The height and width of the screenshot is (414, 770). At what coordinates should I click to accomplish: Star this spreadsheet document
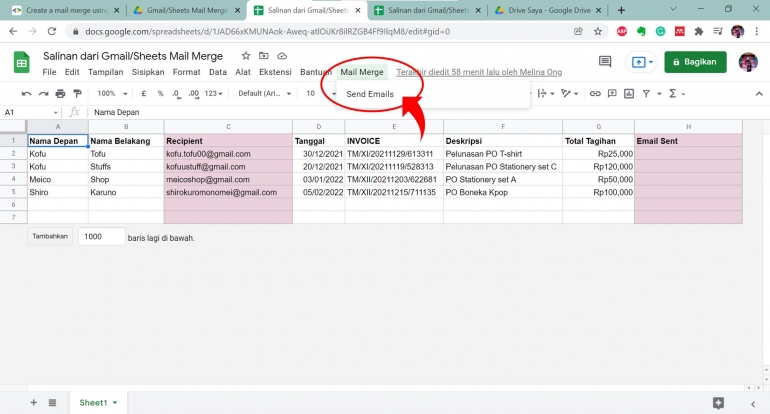click(246, 56)
